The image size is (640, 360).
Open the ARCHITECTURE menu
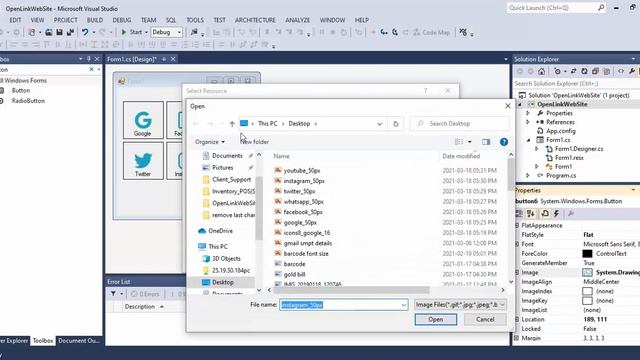(x=255, y=20)
